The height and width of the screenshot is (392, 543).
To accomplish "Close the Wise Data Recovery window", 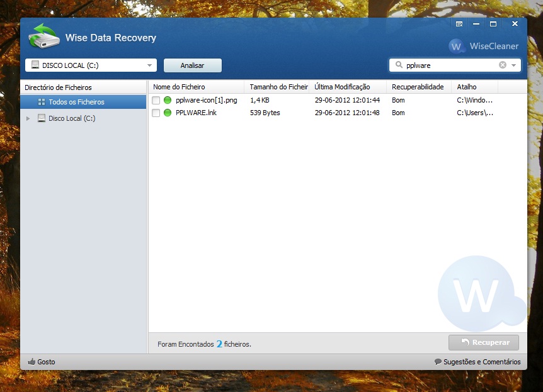I will coord(515,23).
